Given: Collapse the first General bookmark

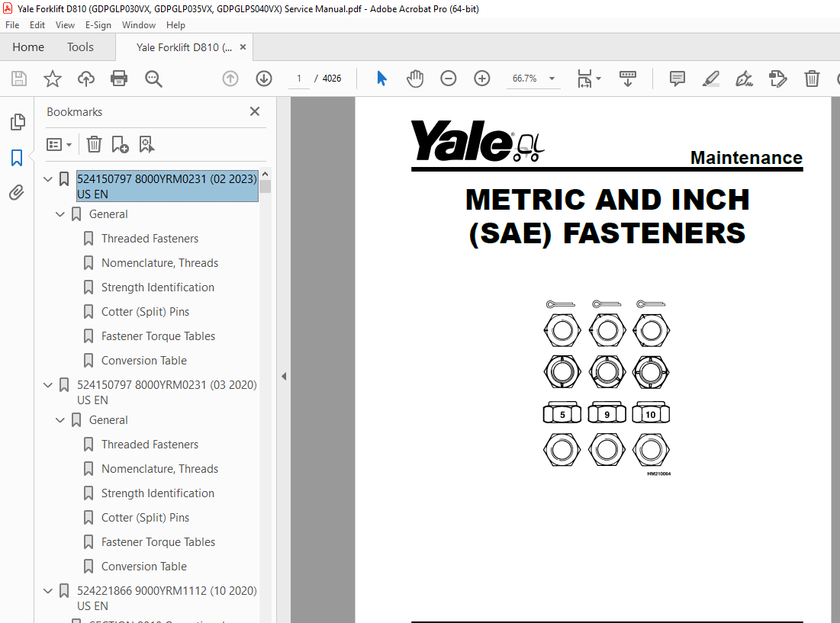Looking at the screenshot, I should (60, 214).
